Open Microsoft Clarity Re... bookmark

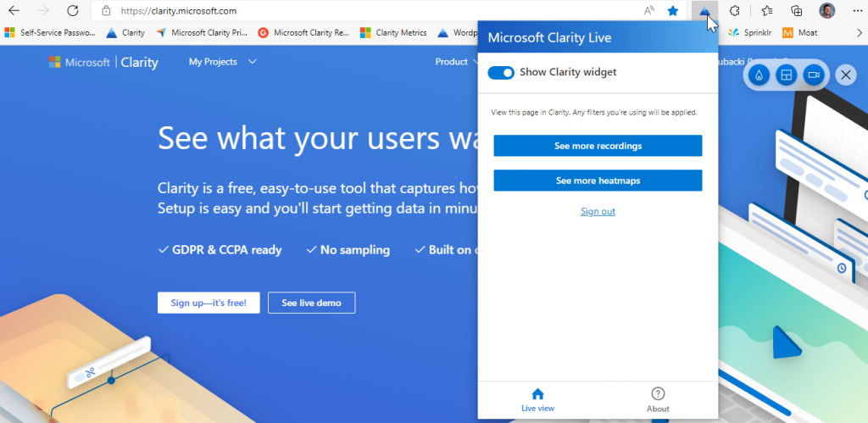click(304, 33)
